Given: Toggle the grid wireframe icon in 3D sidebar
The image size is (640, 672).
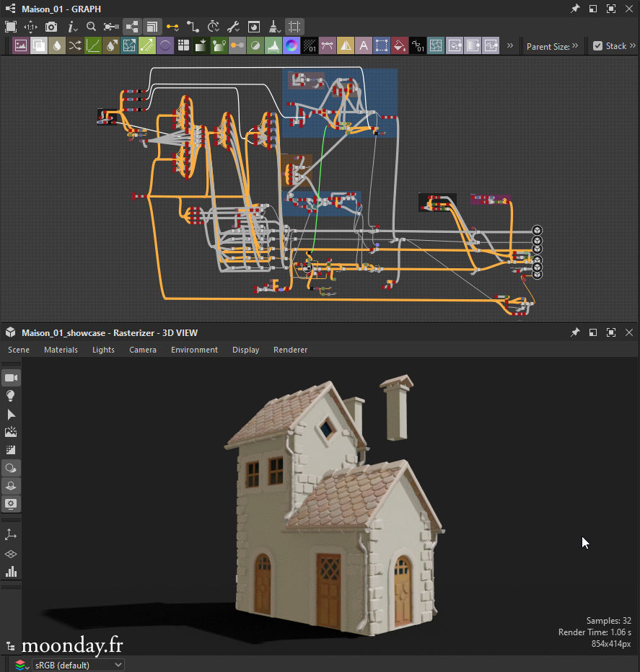Looking at the screenshot, I should (x=11, y=554).
